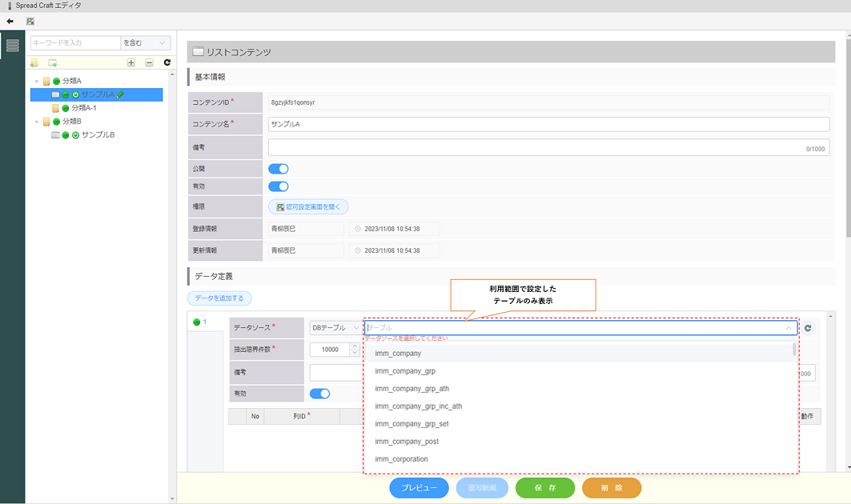Reload the data source table list
This screenshot has width=851, height=504.
(x=808, y=328)
